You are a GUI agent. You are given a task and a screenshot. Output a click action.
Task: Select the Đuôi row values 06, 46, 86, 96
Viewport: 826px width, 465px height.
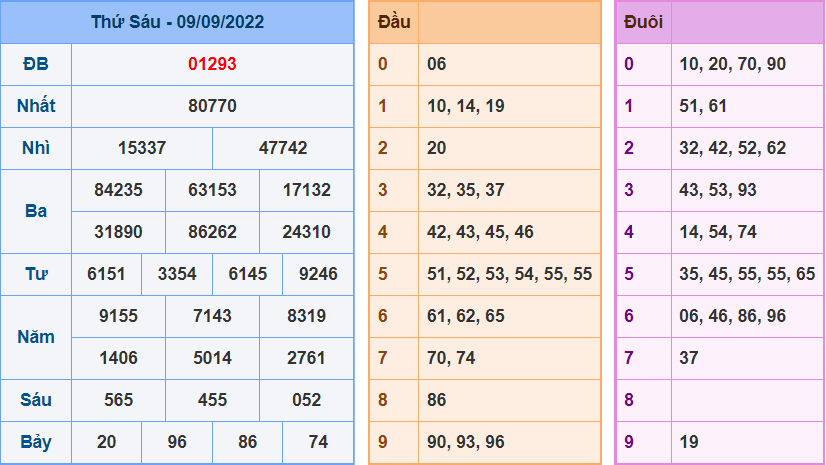(732, 316)
